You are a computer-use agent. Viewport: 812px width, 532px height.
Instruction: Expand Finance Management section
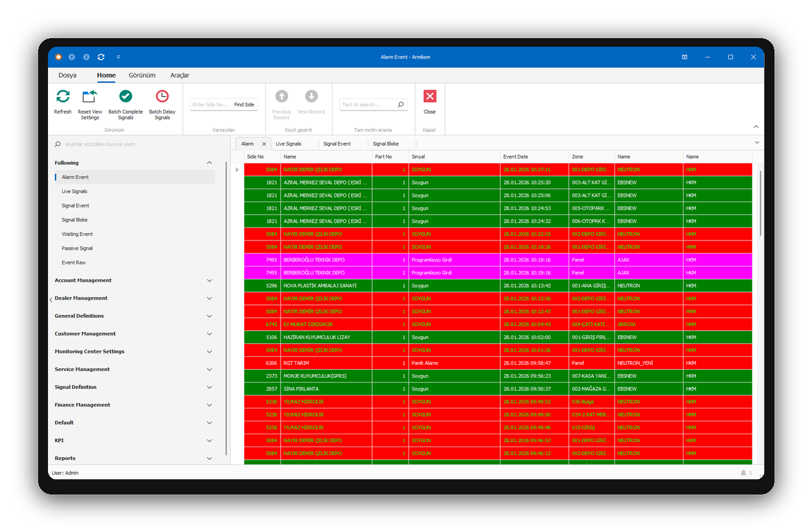[x=209, y=405]
